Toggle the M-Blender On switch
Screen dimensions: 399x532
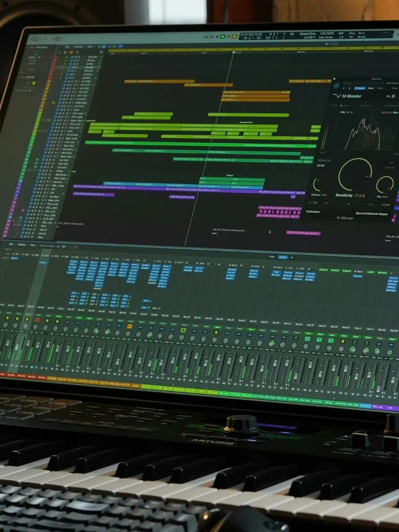tap(393, 96)
